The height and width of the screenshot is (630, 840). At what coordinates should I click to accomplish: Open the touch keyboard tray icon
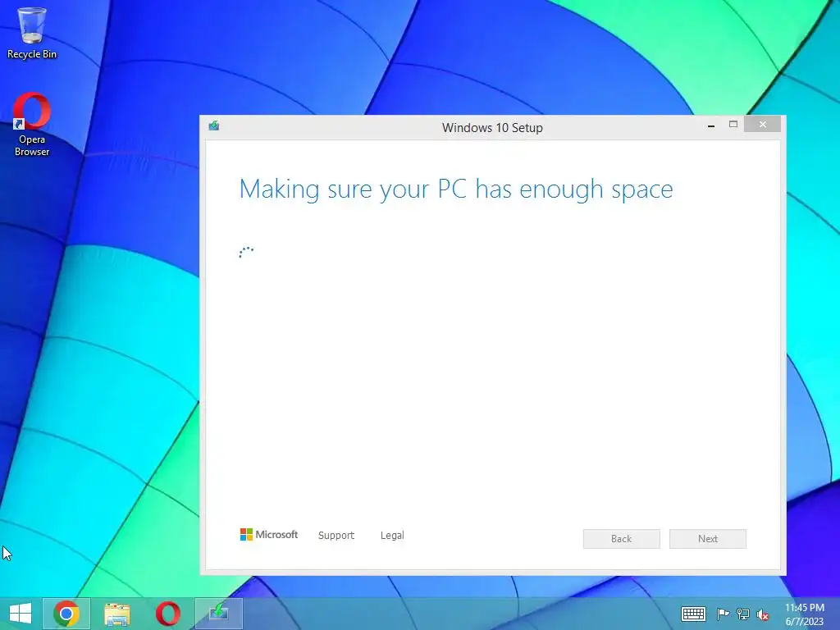pyautogui.click(x=693, y=614)
